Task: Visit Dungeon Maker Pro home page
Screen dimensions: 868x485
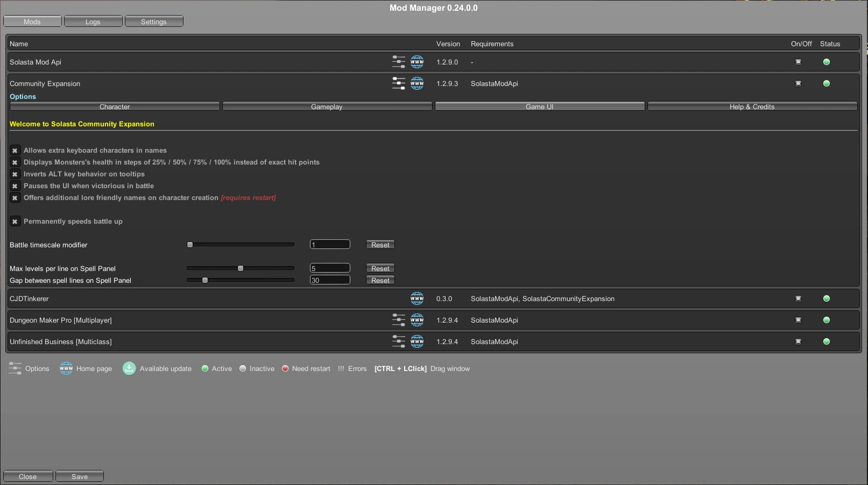Action: click(x=417, y=320)
